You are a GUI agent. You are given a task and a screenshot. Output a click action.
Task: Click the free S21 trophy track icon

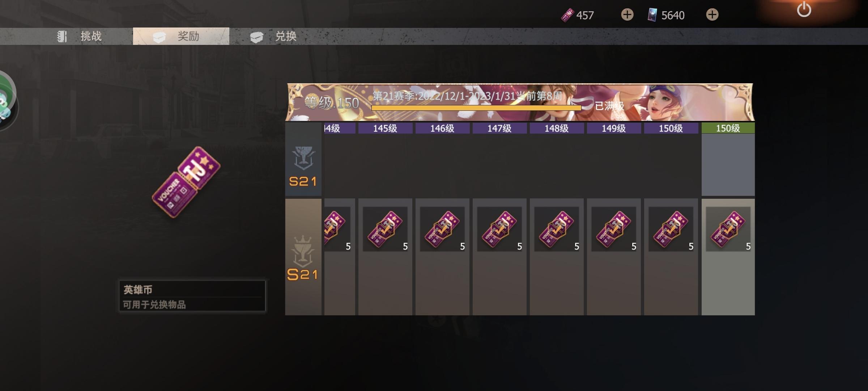[303, 166]
